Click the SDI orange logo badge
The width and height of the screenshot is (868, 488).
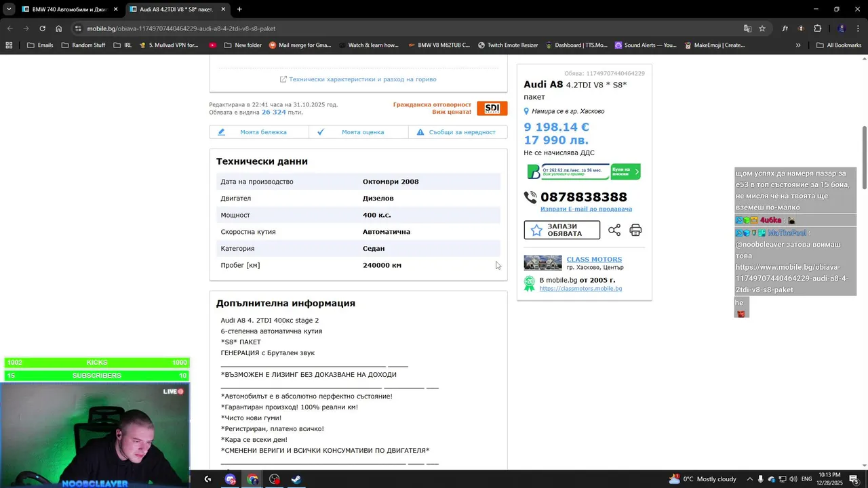492,108
